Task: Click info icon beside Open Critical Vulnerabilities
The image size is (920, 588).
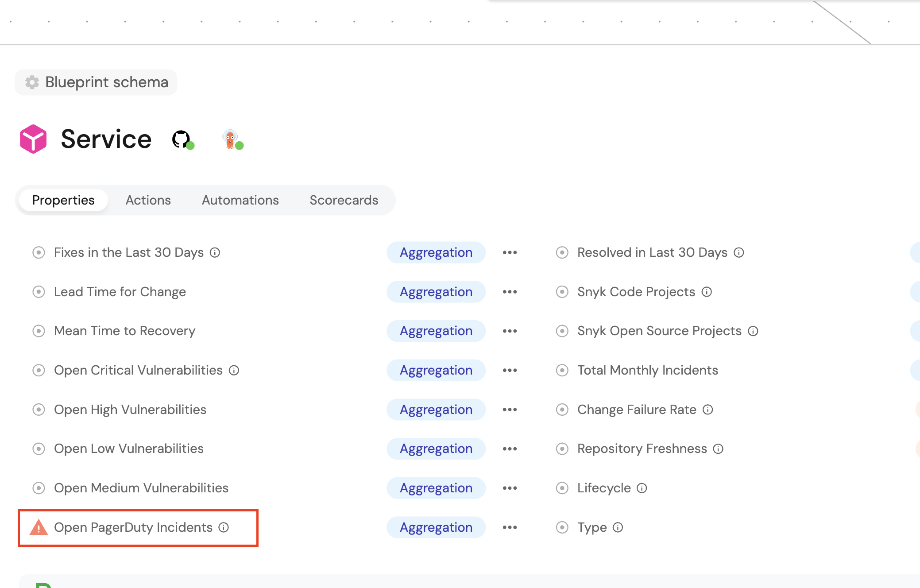Action: click(x=234, y=370)
